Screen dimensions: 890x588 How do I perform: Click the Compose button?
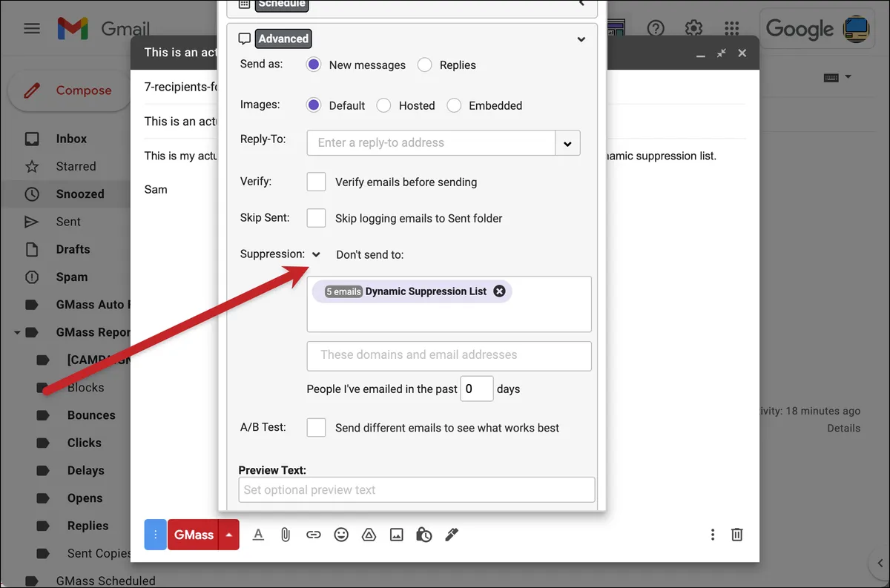70,90
